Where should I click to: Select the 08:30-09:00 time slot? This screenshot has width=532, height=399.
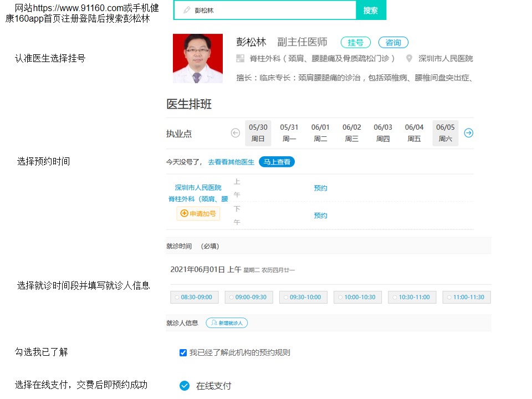point(194,297)
